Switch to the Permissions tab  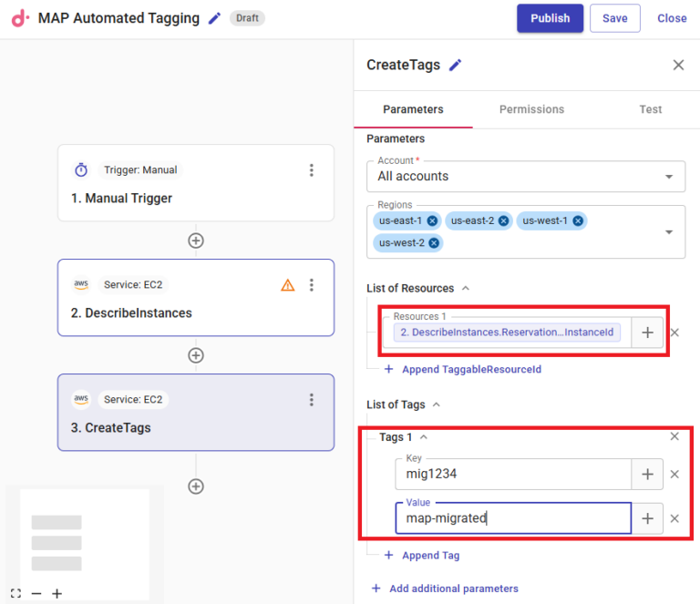tap(531, 109)
